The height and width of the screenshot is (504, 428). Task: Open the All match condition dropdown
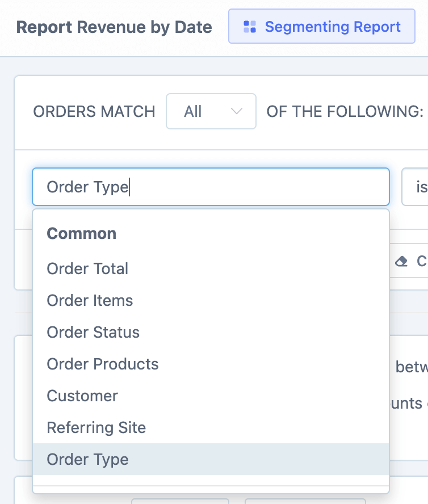click(211, 111)
